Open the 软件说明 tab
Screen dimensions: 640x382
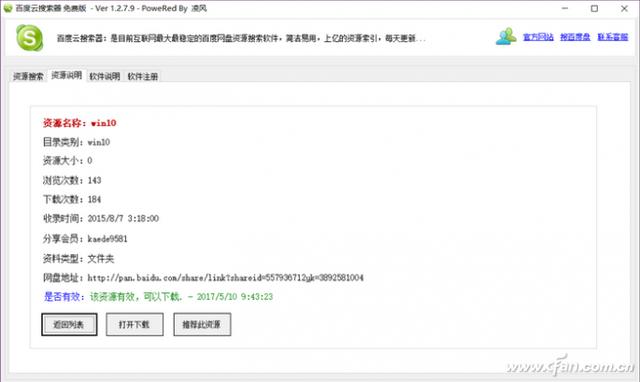[104, 76]
